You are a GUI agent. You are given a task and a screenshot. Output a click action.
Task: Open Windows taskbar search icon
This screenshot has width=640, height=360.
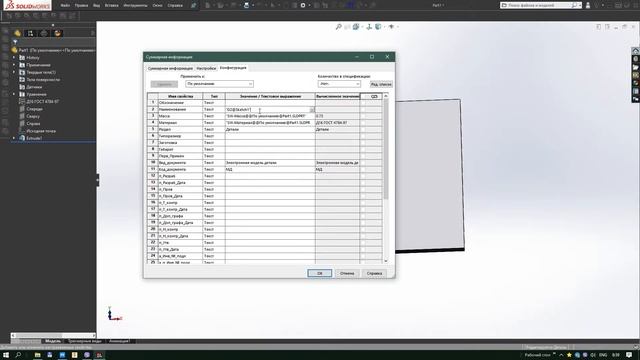coord(18,355)
